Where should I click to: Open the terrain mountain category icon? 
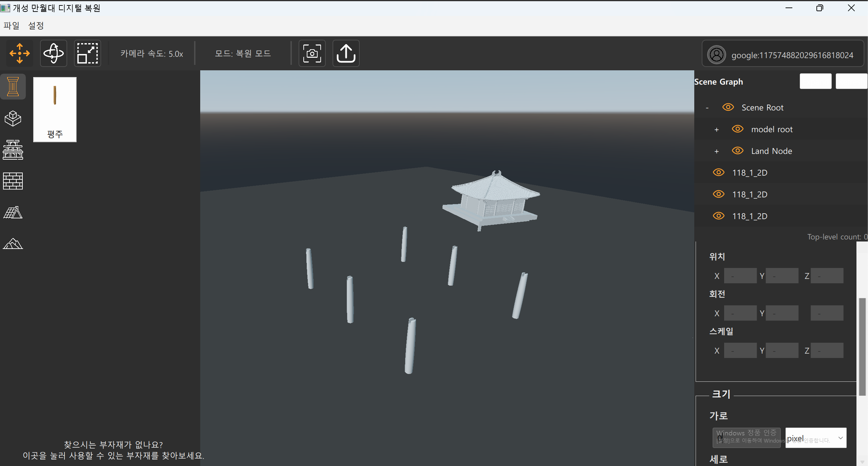tap(13, 244)
